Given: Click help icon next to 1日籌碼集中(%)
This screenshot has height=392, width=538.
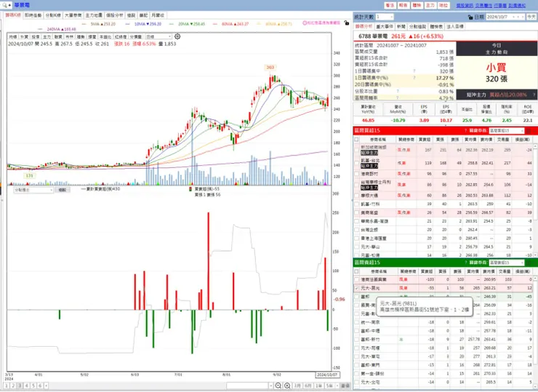Looking at the screenshot, I should [414, 78].
